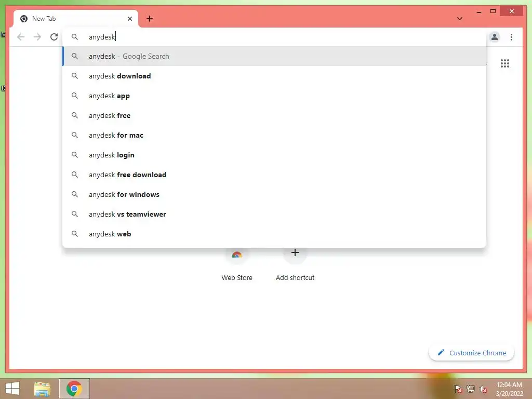Select 'anydesk app' suggestion
This screenshot has width=532, height=399.
coord(274,96)
